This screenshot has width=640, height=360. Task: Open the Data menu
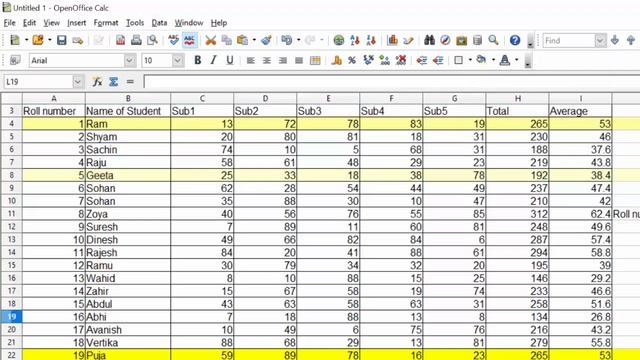(x=159, y=23)
